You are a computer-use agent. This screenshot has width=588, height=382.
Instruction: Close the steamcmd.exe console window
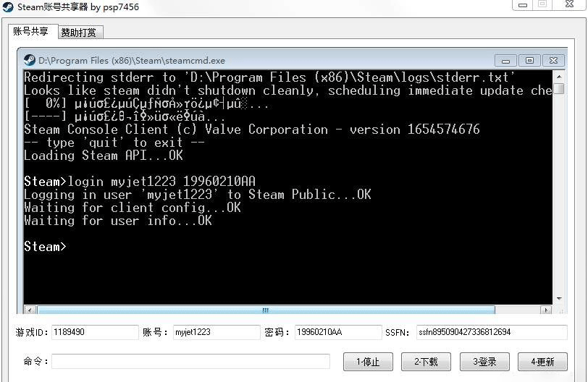(555, 61)
